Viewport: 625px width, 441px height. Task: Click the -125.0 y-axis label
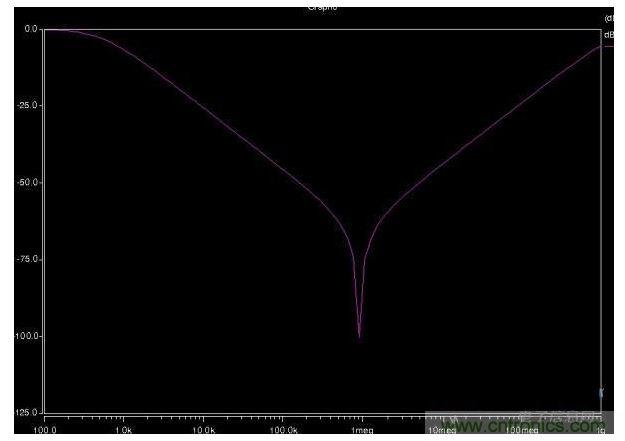27,412
